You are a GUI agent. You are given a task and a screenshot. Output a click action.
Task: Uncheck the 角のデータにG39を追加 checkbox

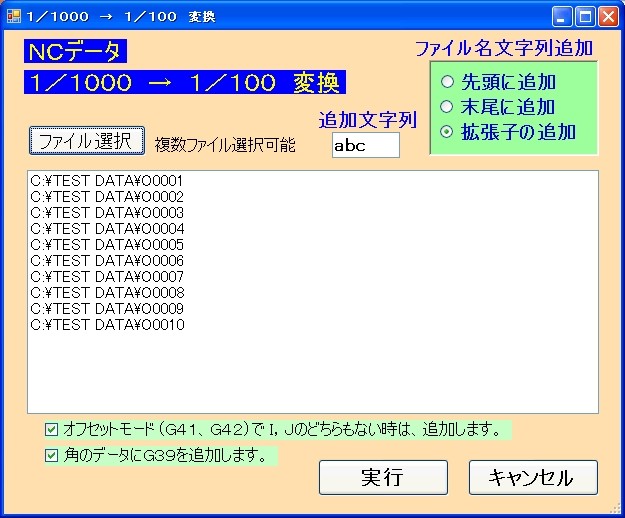pos(52,456)
